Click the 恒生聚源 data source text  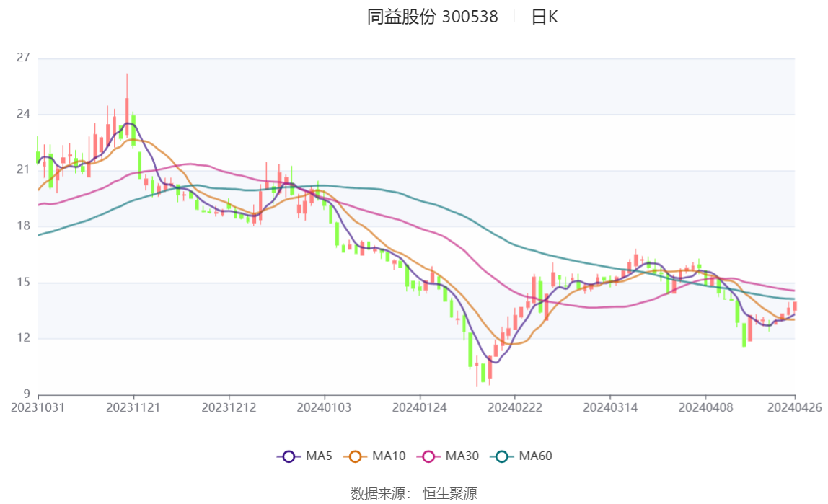(x=449, y=493)
